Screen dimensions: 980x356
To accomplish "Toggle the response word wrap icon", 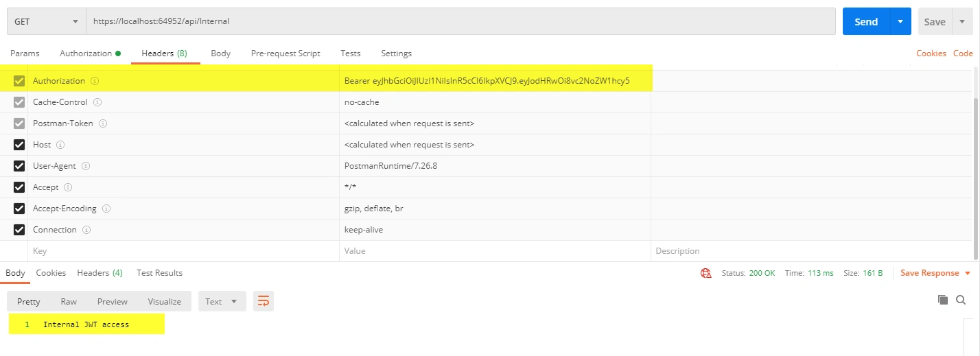I will 263,301.
